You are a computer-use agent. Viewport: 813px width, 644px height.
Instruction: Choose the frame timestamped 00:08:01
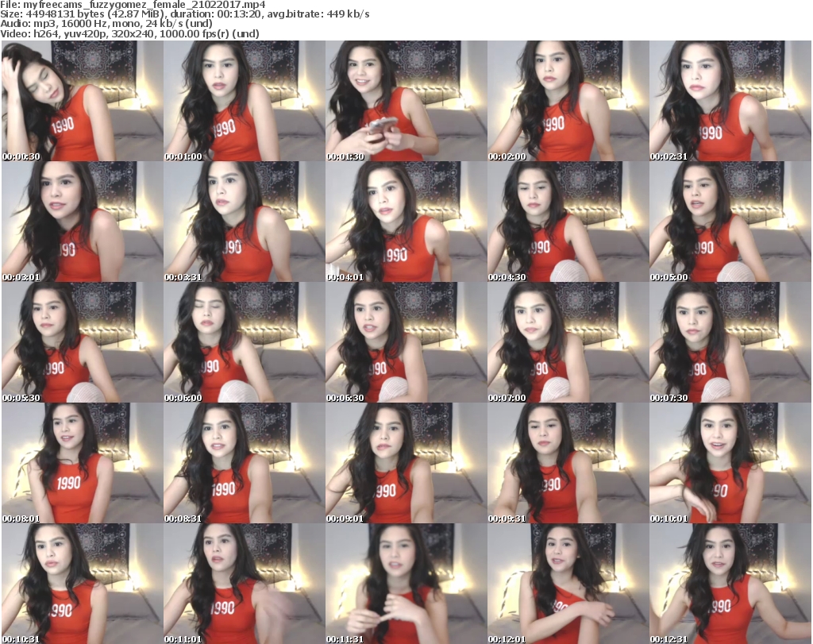coord(83,464)
